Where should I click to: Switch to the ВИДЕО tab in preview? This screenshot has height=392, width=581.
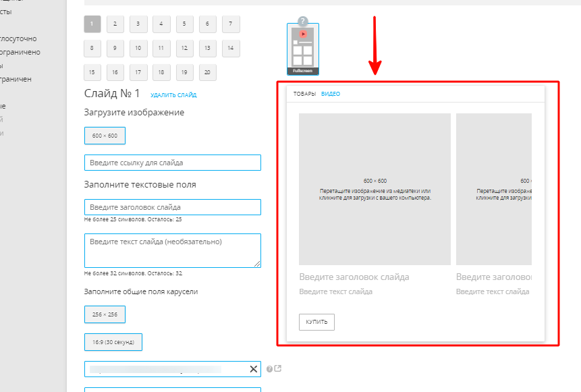(x=331, y=94)
